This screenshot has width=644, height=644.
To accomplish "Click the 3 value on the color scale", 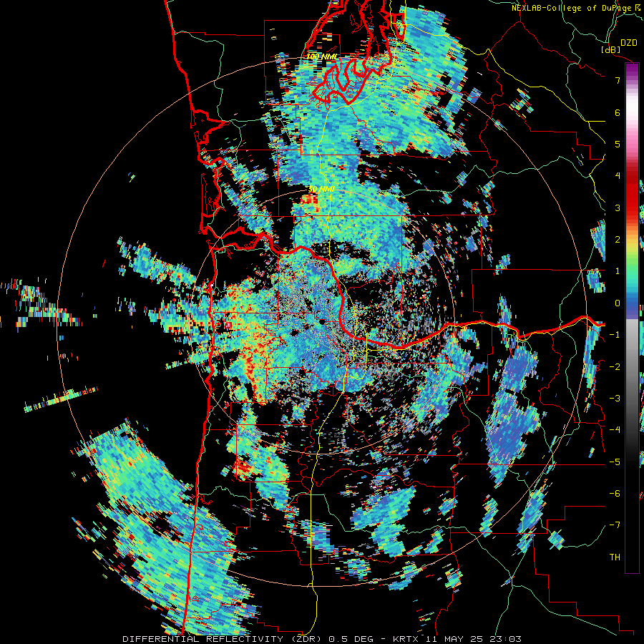I will tap(618, 208).
